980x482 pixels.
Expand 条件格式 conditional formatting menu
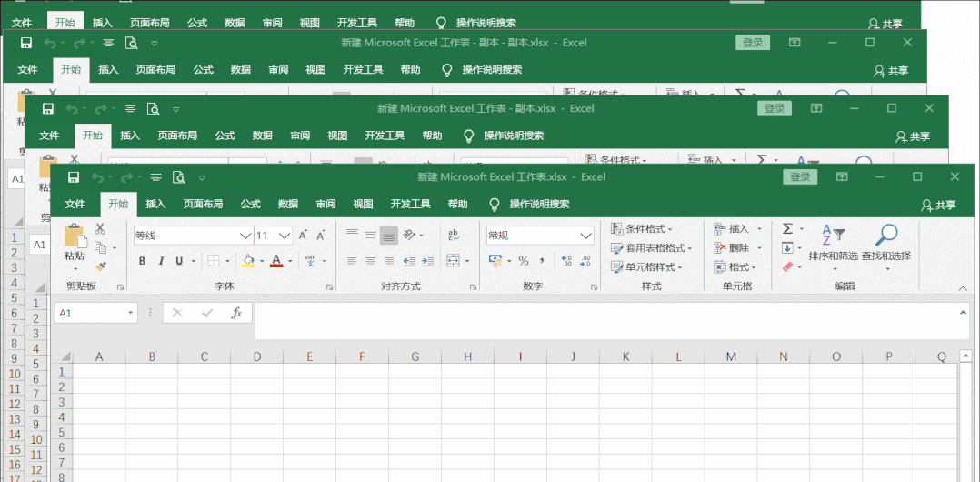641,229
